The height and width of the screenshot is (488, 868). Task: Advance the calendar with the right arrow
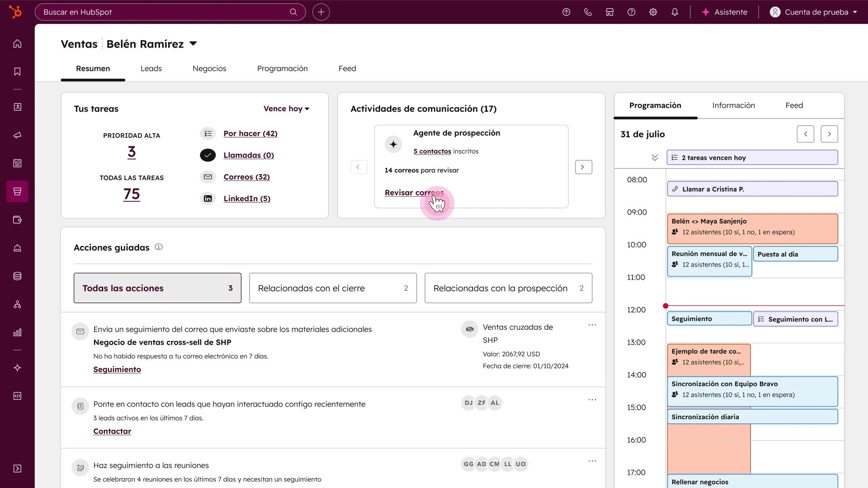829,134
